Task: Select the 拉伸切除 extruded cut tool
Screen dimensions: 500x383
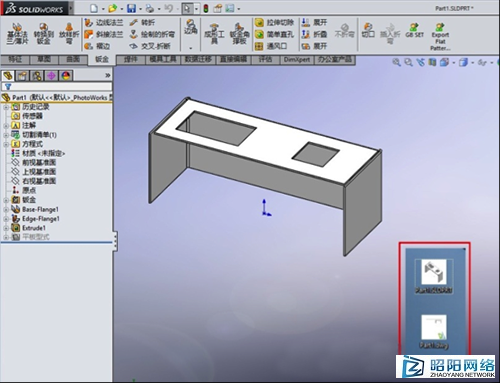Action: coord(274,23)
